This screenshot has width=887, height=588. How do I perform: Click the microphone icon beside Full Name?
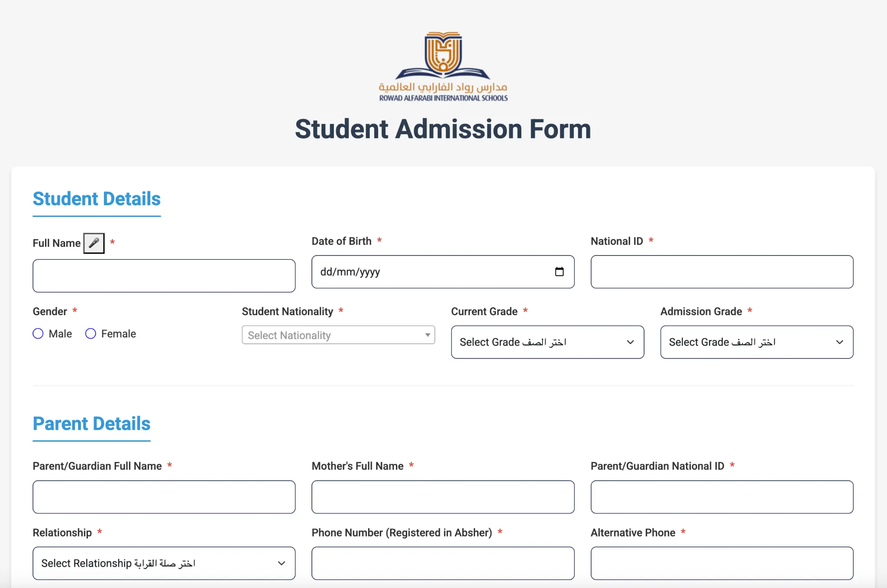(94, 243)
